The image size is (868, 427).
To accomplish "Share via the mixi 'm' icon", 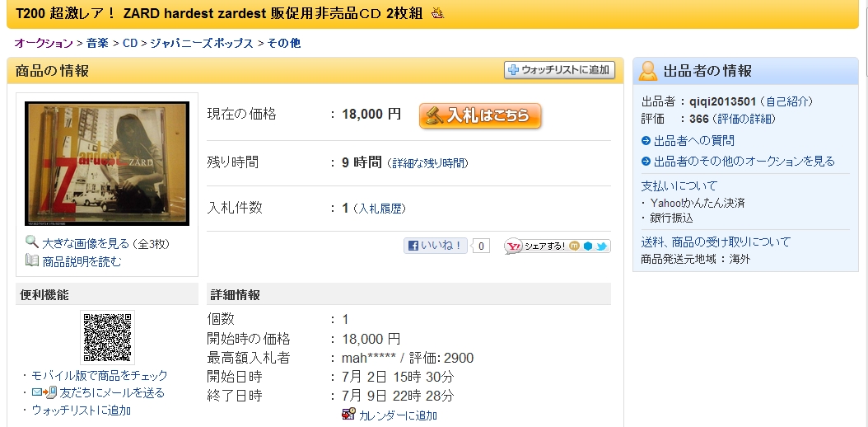I will coord(575,246).
